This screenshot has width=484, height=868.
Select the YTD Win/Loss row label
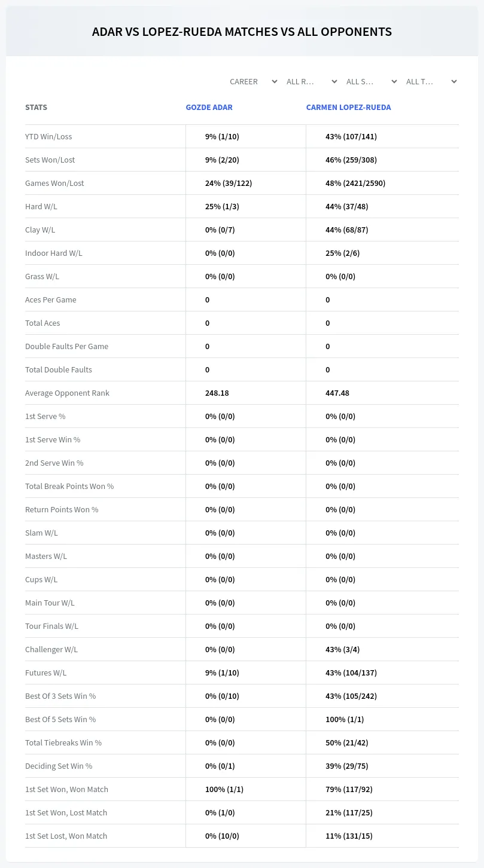point(48,136)
